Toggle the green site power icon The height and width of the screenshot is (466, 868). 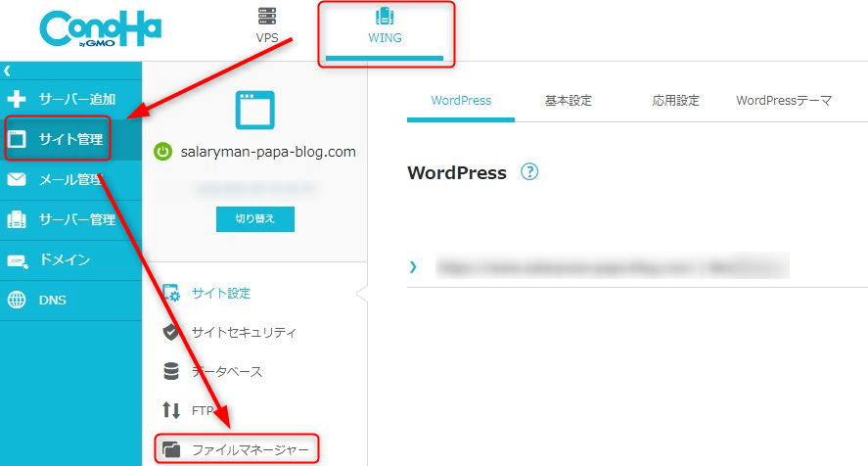pos(162,152)
